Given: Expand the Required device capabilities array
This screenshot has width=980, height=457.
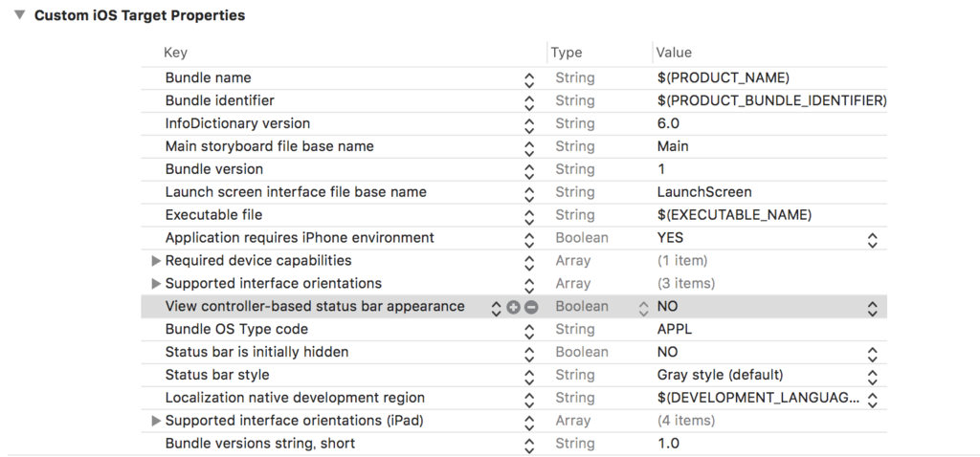Looking at the screenshot, I should (156, 261).
